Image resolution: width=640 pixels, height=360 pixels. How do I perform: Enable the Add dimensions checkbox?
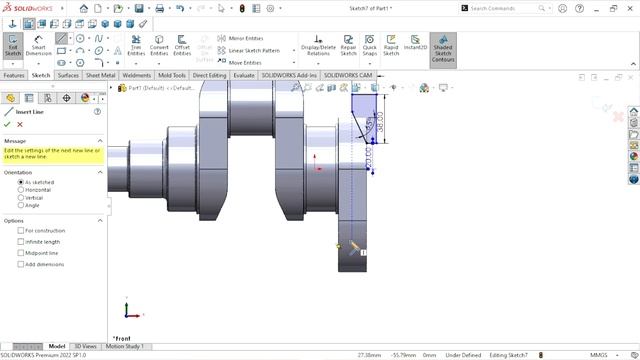pyautogui.click(x=20, y=264)
